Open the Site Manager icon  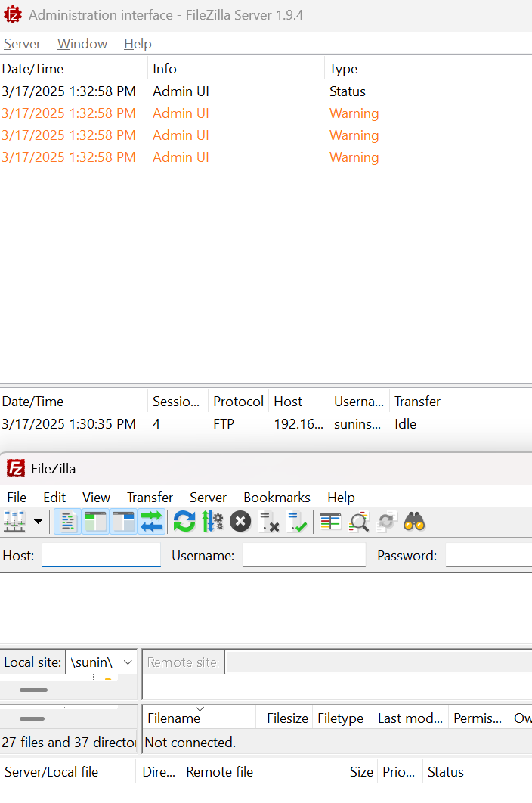tap(15, 522)
